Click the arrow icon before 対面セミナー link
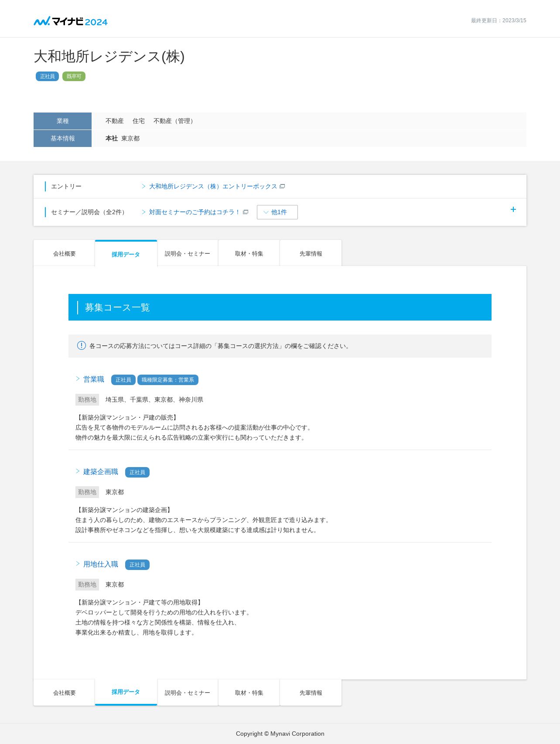Viewport: 560px width, 744px height. pyautogui.click(x=143, y=212)
